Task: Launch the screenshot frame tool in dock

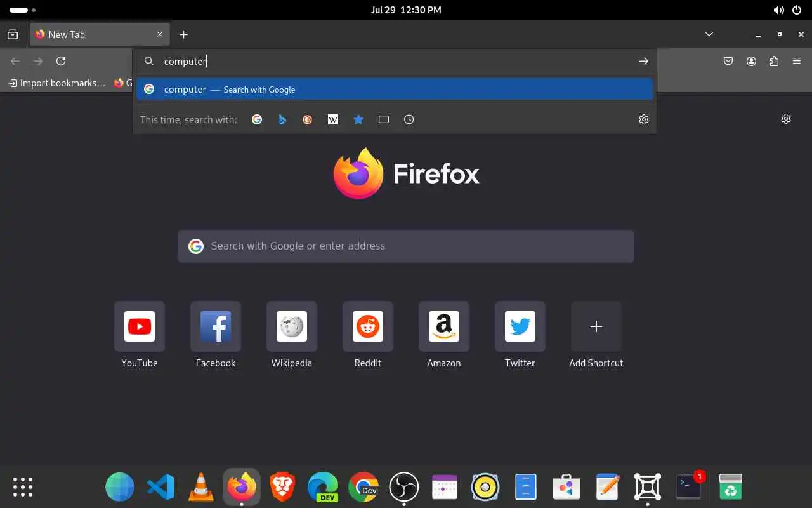Action: tap(648, 487)
